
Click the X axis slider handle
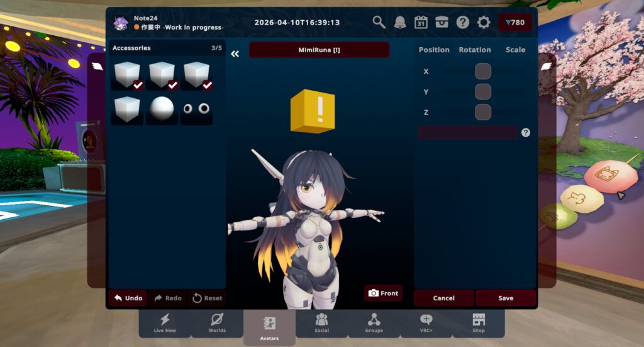point(483,71)
